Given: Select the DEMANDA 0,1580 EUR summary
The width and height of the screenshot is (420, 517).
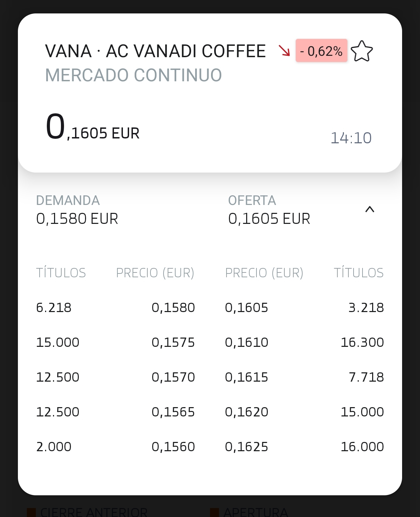Looking at the screenshot, I should click(77, 210).
